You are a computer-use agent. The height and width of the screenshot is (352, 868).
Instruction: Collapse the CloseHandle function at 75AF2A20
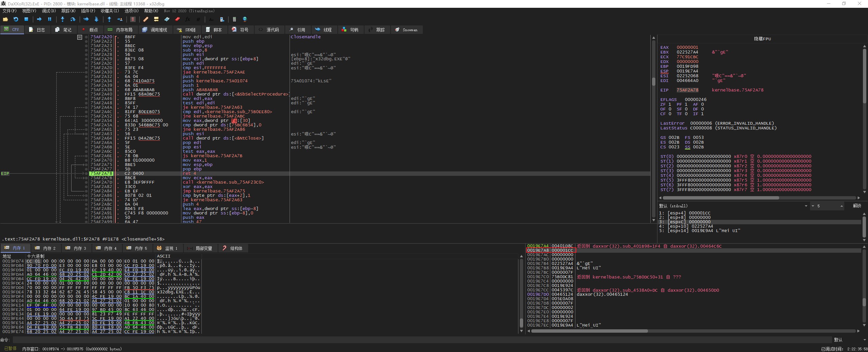pyautogui.click(x=80, y=37)
